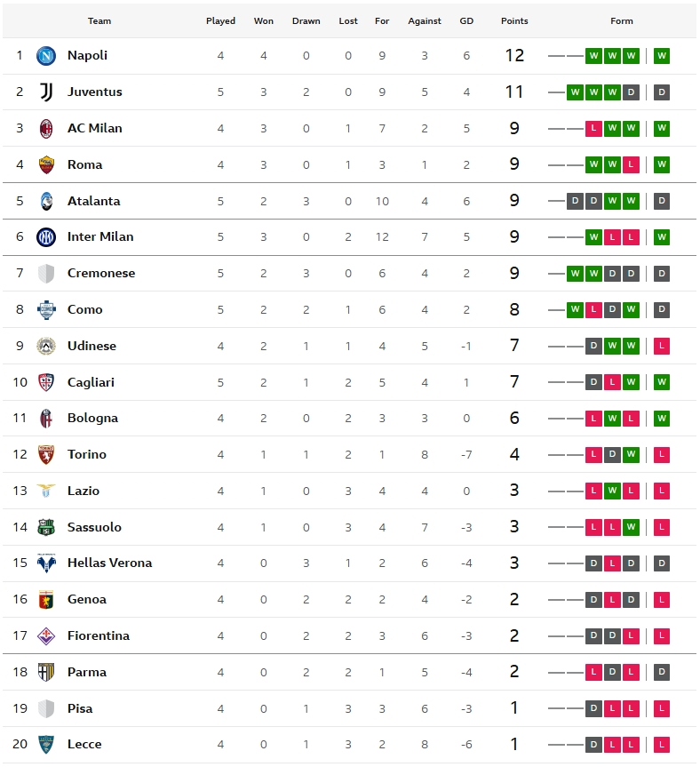The height and width of the screenshot is (767, 700).
Task: Click Napoli's latest win form badge
Action: pos(661,56)
